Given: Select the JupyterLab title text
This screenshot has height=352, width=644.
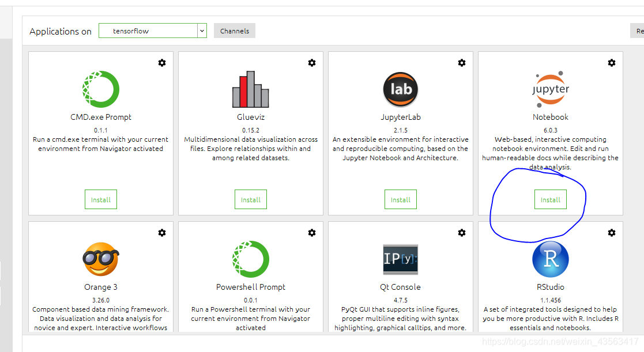Looking at the screenshot, I should point(401,118).
